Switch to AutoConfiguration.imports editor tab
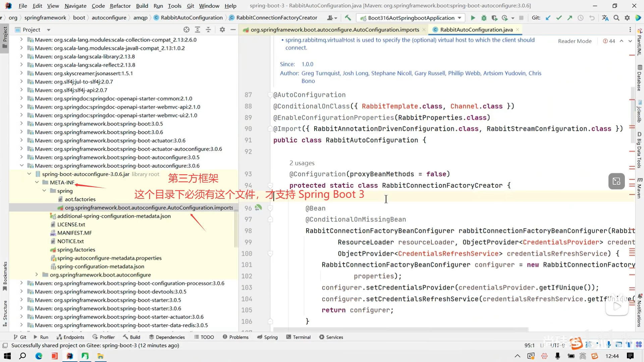This screenshot has height=362, width=644. [334, 29]
